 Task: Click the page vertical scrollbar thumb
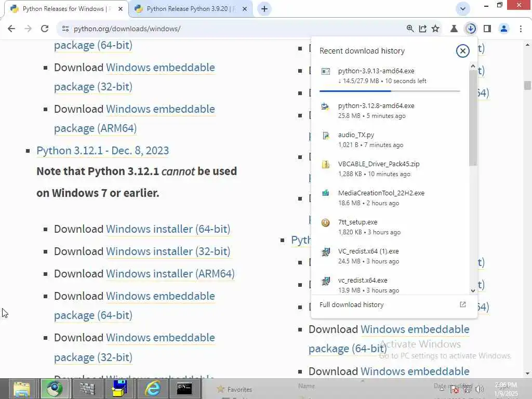[x=527, y=85]
